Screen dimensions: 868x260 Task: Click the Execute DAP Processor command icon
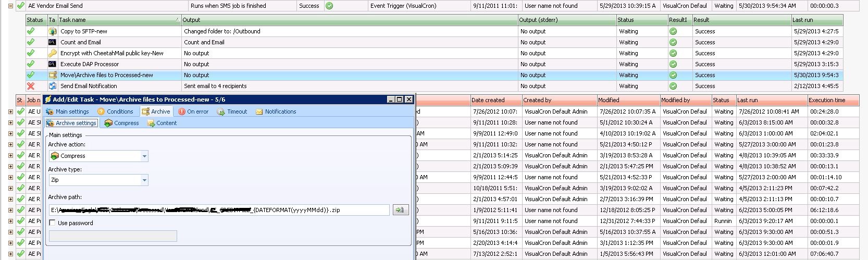52,64
